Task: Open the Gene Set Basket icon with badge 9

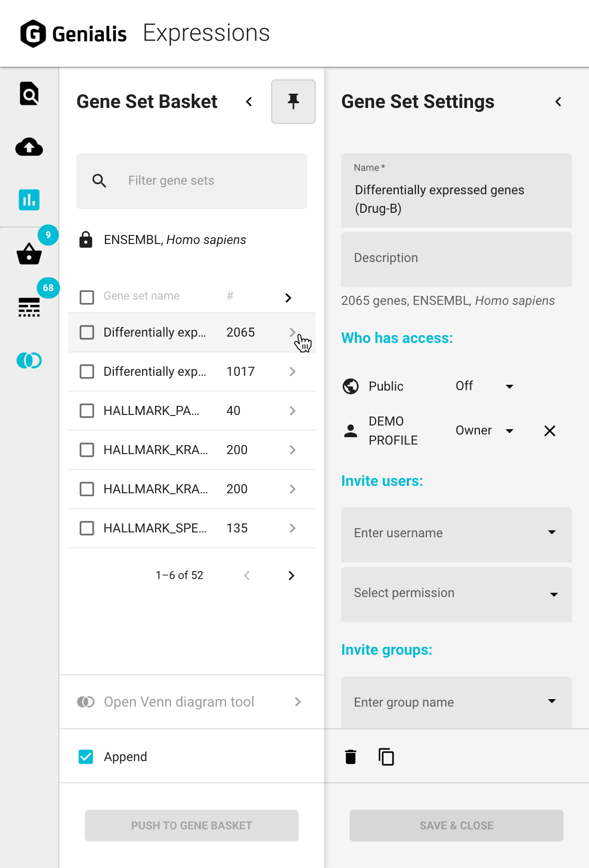Action: point(29,255)
